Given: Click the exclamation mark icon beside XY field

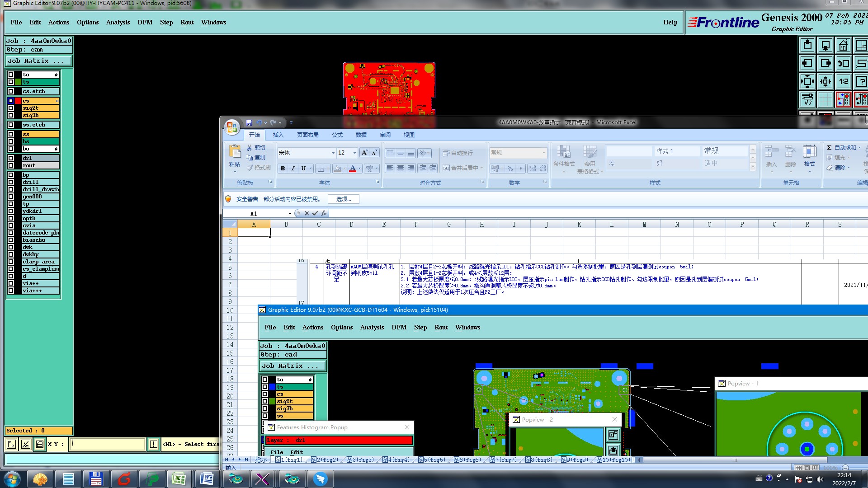Looking at the screenshot, I should pos(154,444).
